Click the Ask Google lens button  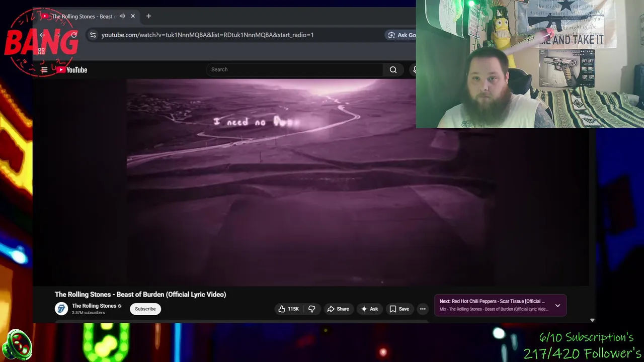pos(401,35)
